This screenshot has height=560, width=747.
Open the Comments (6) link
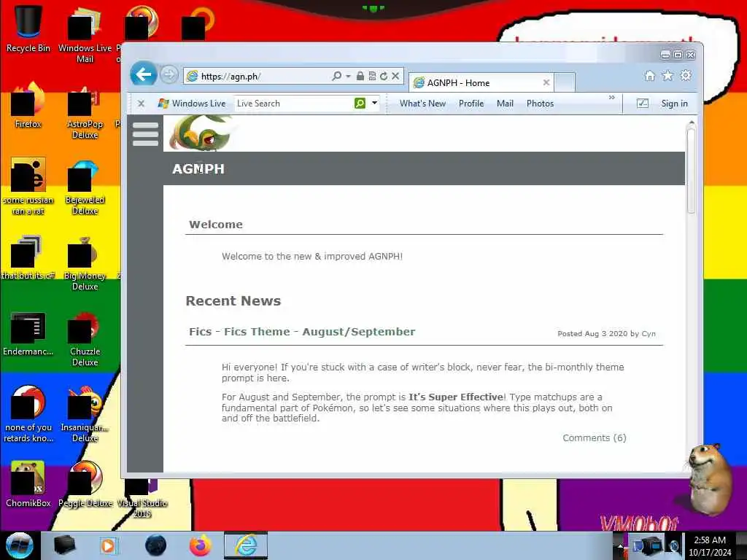pyautogui.click(x=594, y=437)
